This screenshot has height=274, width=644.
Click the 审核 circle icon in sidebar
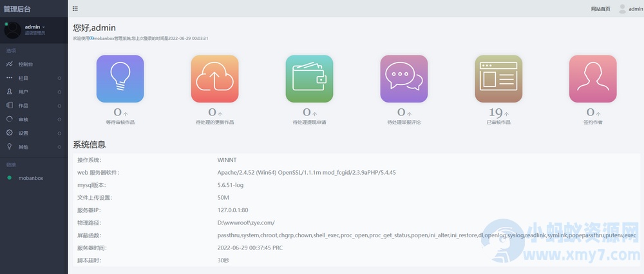[x=10, y=119]
